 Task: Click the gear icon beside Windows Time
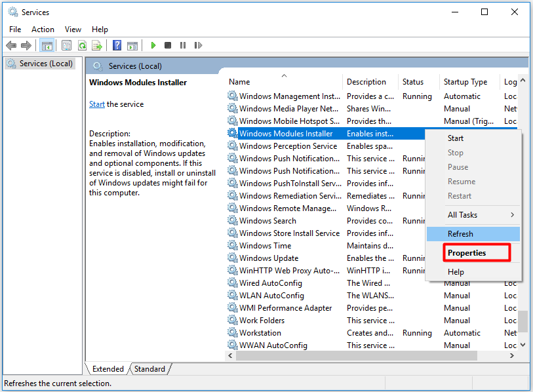233,245
